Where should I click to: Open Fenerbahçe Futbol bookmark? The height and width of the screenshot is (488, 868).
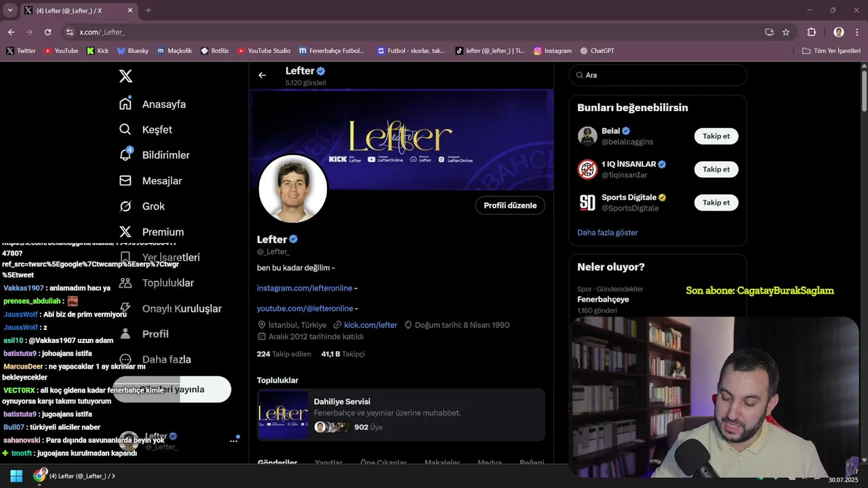coord(332,51)
